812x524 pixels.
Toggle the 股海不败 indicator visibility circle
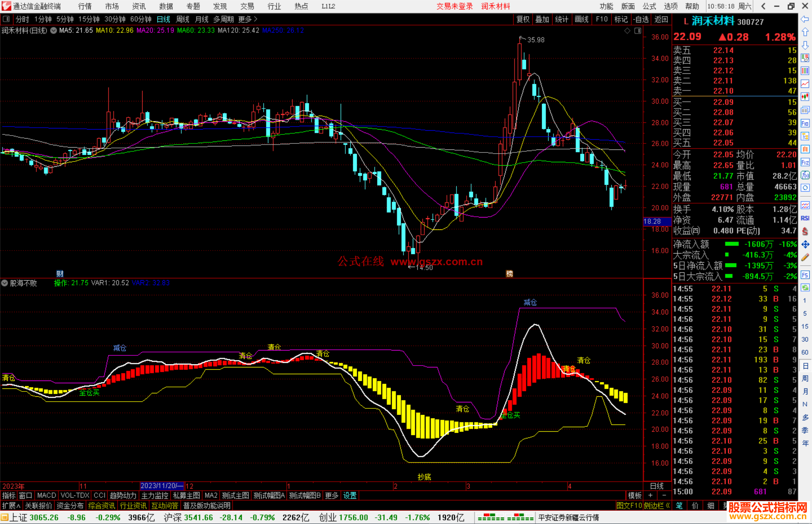[5, 283]
